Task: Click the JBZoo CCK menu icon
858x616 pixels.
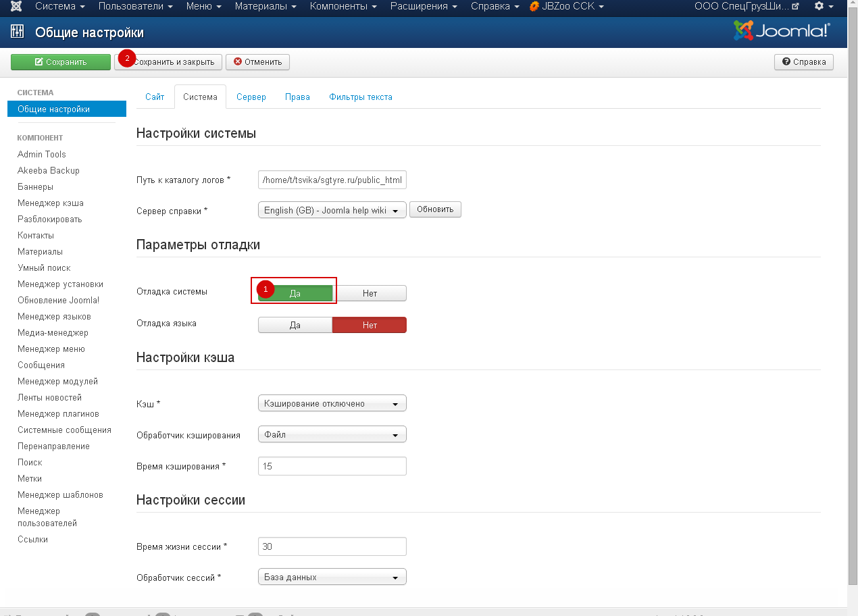Action: 534,6
